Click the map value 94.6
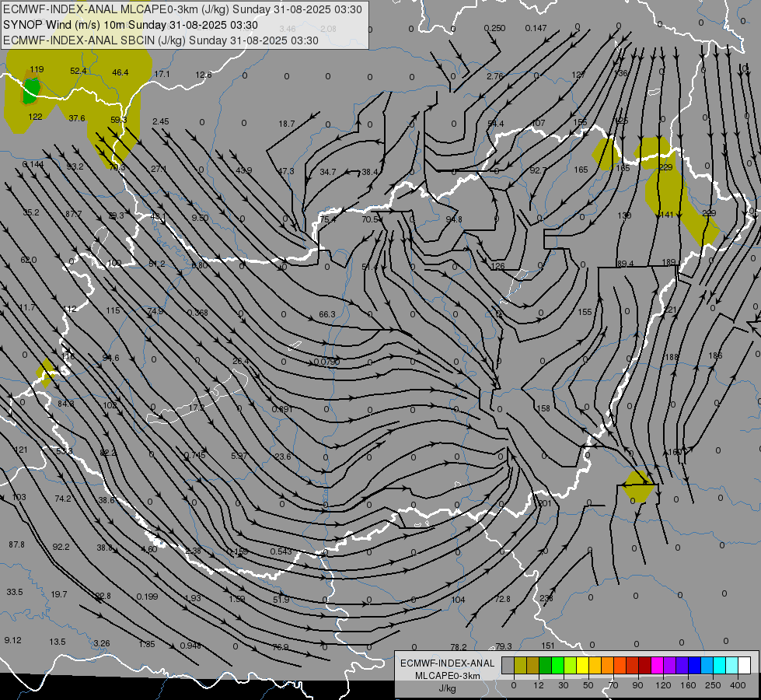Viewport: 761px width, 700px height. [x=110, y=358]
